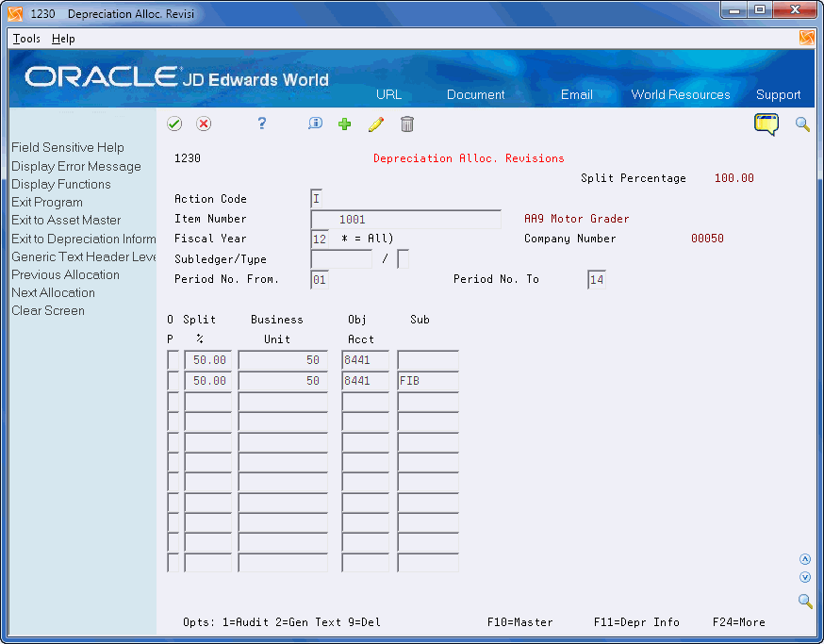824x644 pixels.
Task: Select Clear Screen in the sidebar
Action: coord(48,310)
